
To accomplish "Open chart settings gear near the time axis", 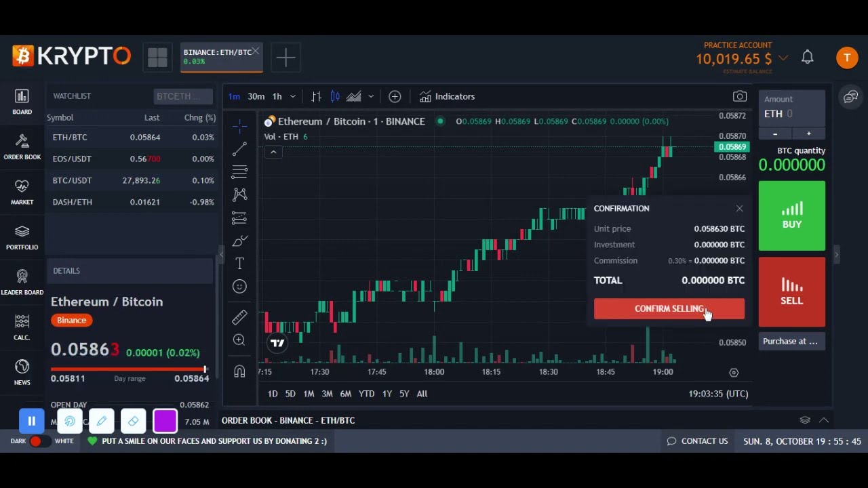I will pos(734,373).
